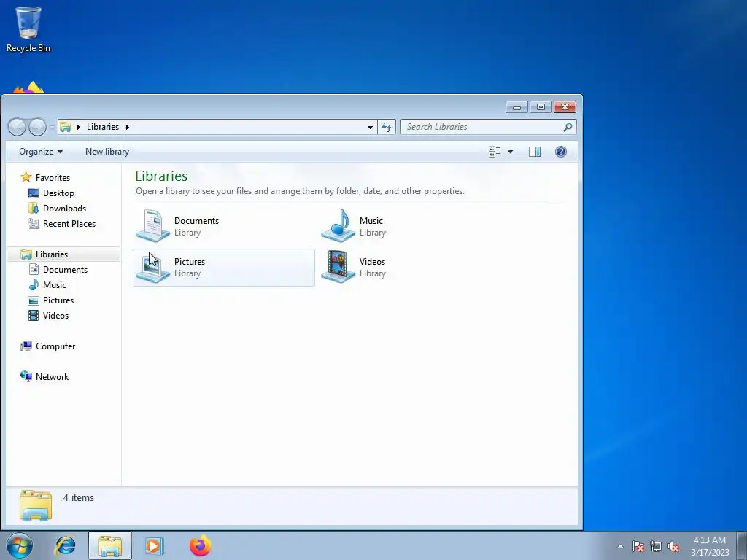Screen dimensions: 747x560
Task: Open the recent pages dropdown arrow
Action: 52,128
